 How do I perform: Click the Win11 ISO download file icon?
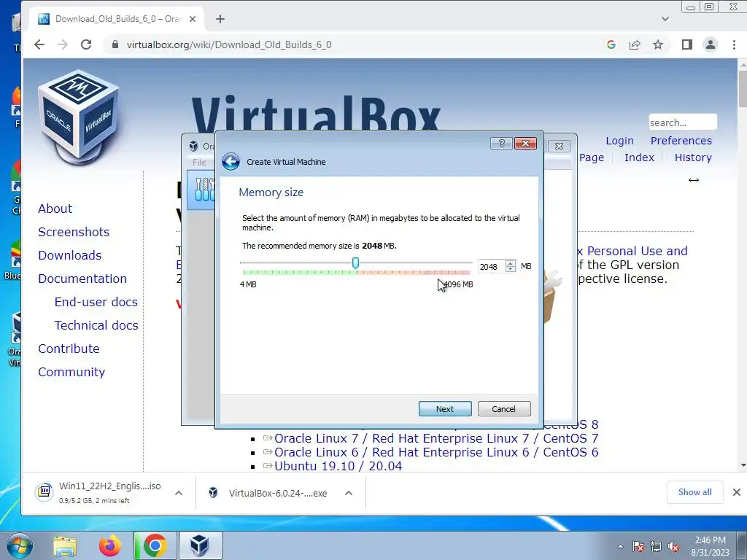(x=44, y=492)
